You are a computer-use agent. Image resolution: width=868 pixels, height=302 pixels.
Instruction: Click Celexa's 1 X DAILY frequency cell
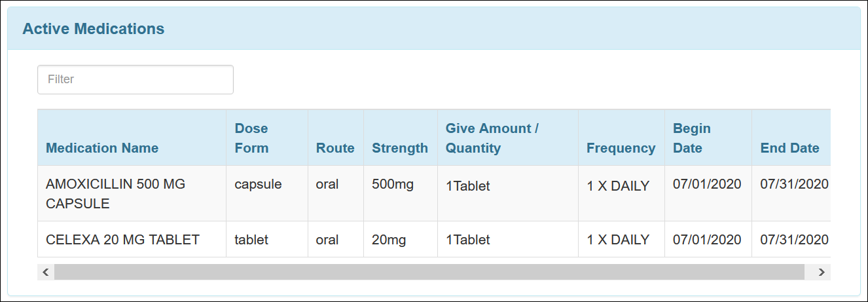(x=618, y=240)
